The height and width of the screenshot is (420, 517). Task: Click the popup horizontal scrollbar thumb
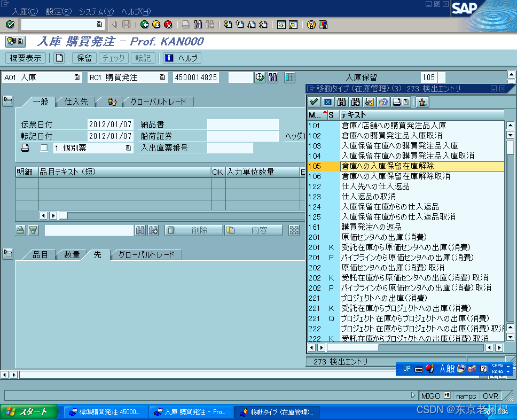(353, 347)
